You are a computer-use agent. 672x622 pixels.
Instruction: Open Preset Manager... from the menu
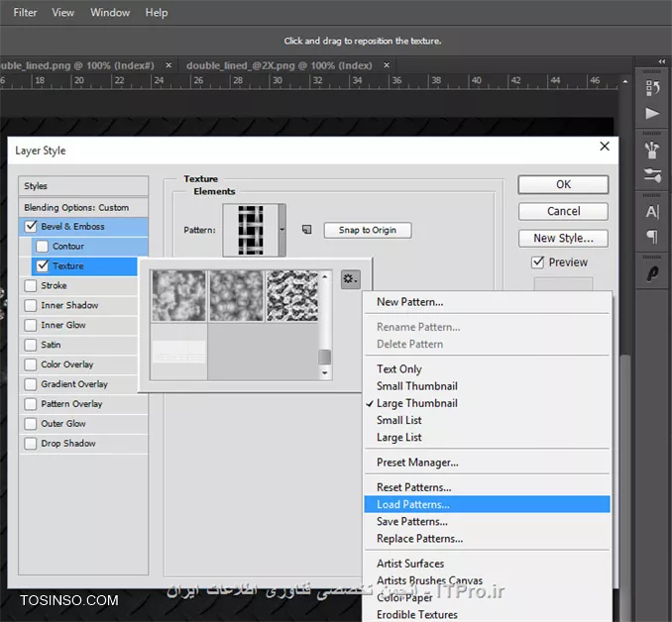(487, 463)
